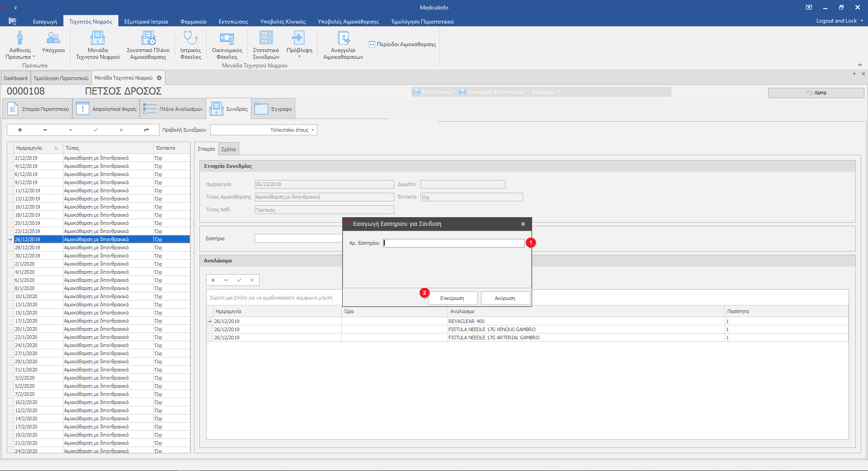Expand the Προβολή Συνεδριών dropdown
The height and width of the screenshot is (471, 868).
click(312, 130)
